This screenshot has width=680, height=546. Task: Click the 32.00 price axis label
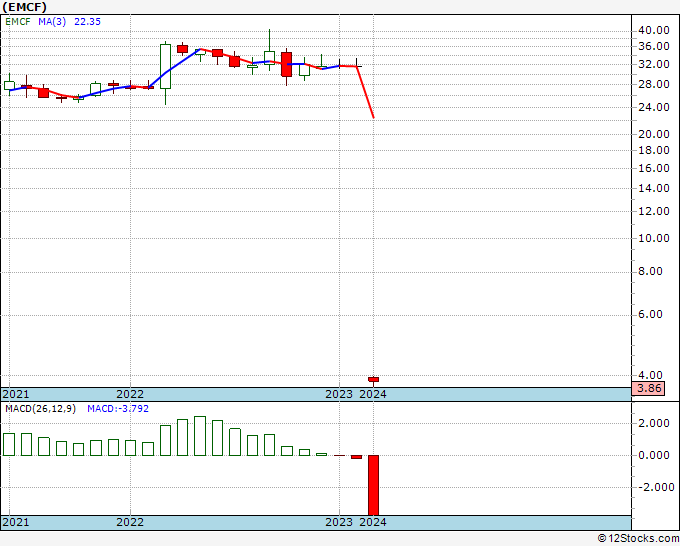654,65
